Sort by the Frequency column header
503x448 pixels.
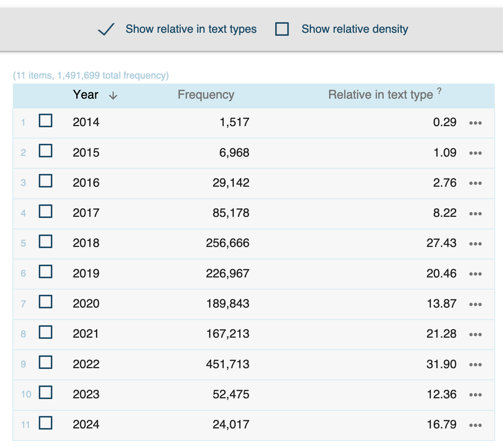(x=206, y=95)
